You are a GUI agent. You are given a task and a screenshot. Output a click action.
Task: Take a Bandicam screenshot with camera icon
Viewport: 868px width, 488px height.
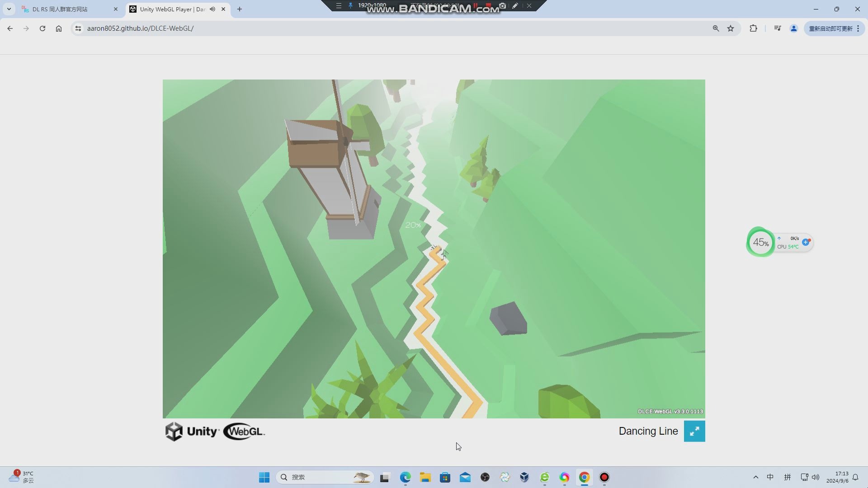click(x=502, y=5)
